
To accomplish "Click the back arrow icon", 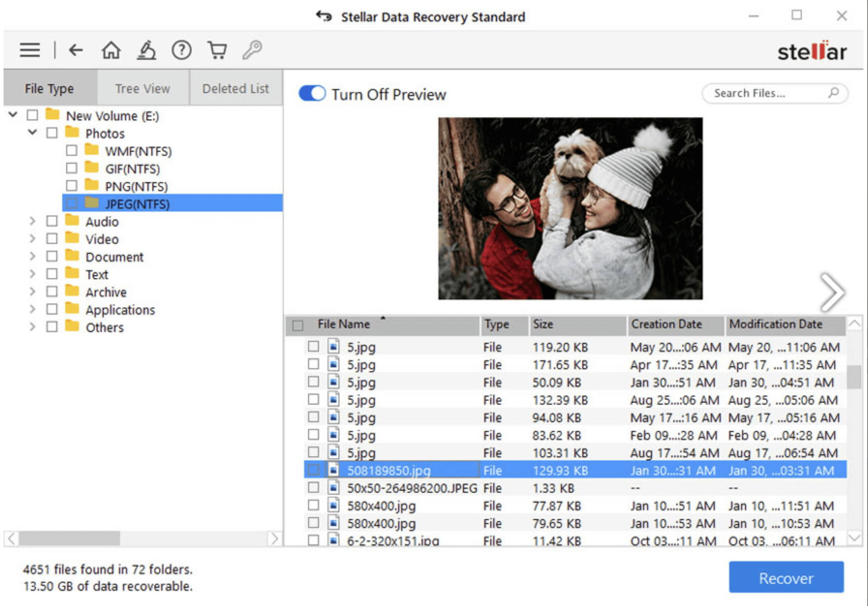I will pos(75,50).
